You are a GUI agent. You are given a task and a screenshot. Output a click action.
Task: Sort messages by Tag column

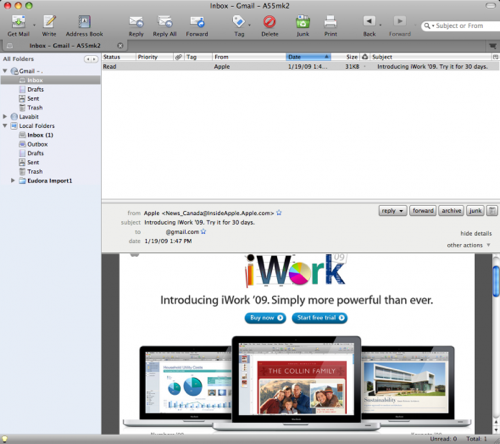(x=198, y=57)
